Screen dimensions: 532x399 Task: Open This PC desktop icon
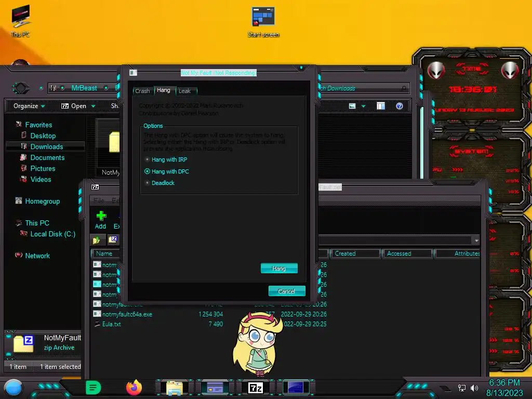pyautogui.click(x=21, y=20)
